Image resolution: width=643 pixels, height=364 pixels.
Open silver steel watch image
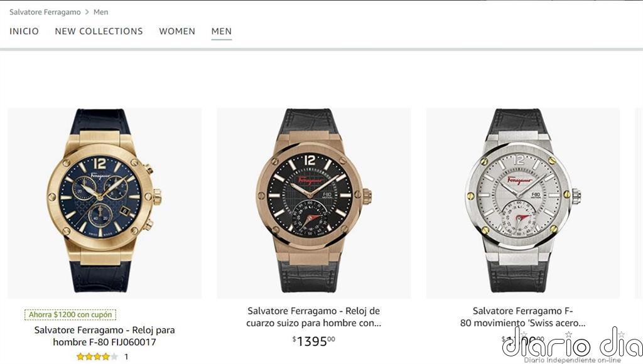(x=523, y=203)
